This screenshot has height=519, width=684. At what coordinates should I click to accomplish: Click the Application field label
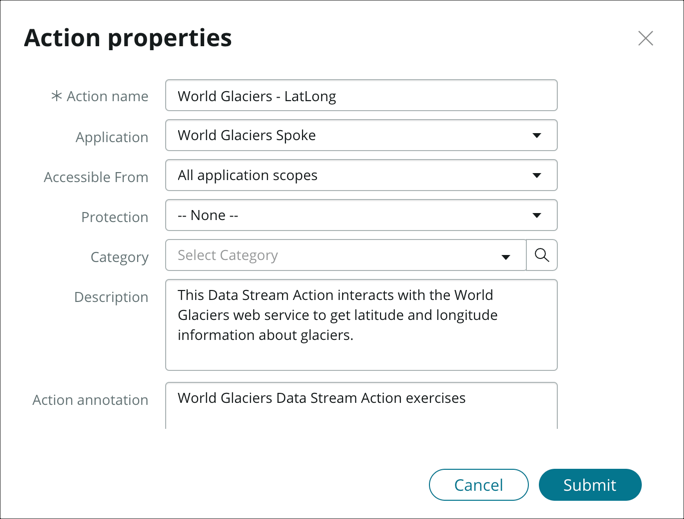click(112, 137)
